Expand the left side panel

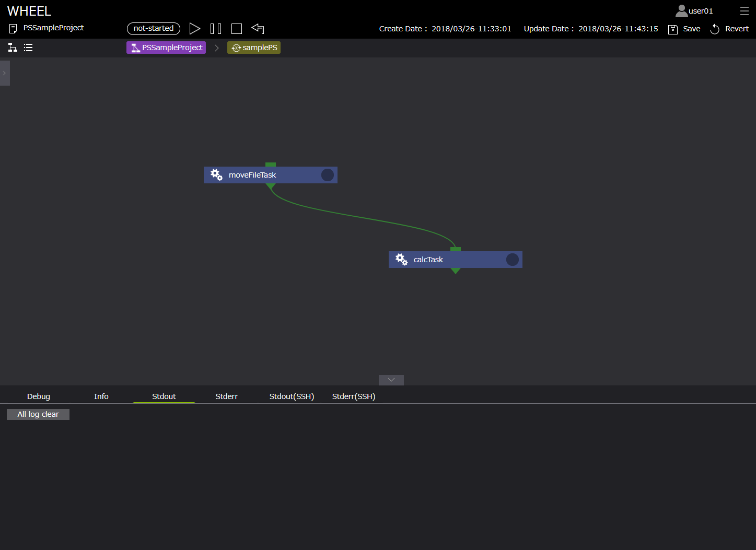(x=5, y=73)
